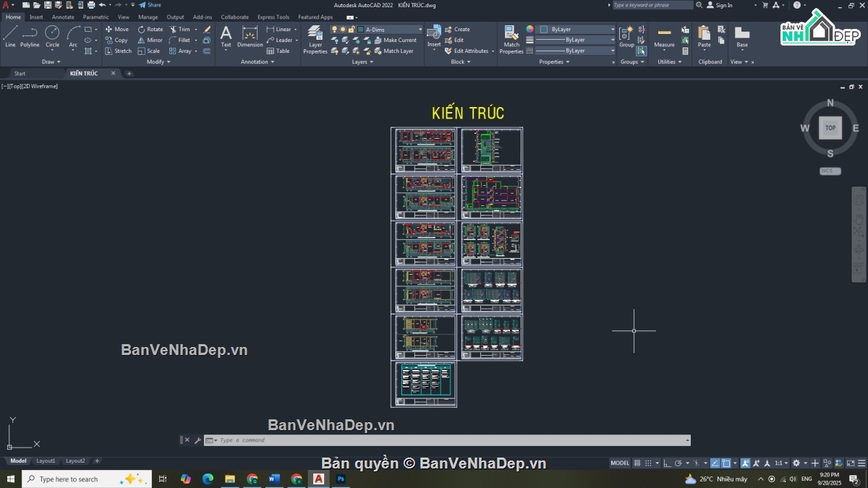The image size is (868, 488).
Task: Click the command line input field
Action: (448, 440)
